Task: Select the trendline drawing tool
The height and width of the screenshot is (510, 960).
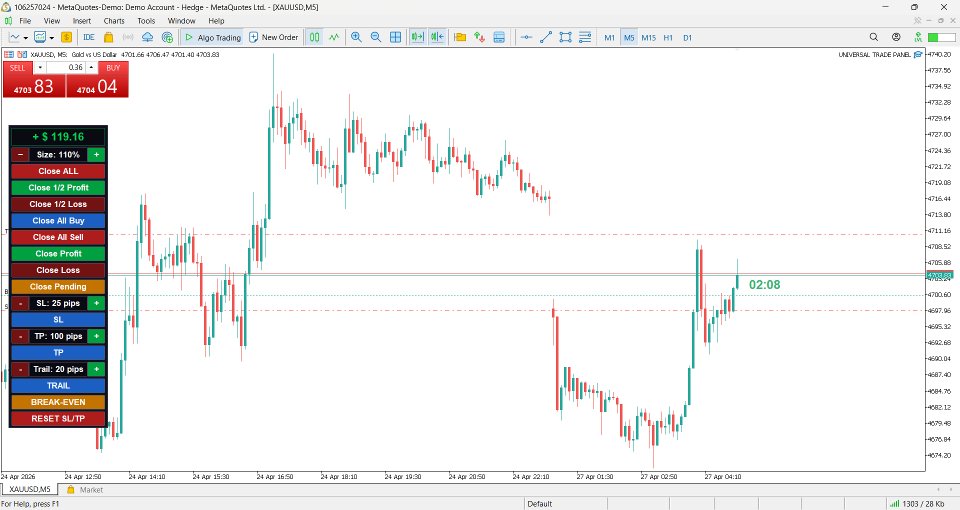Action: (546, 37)
